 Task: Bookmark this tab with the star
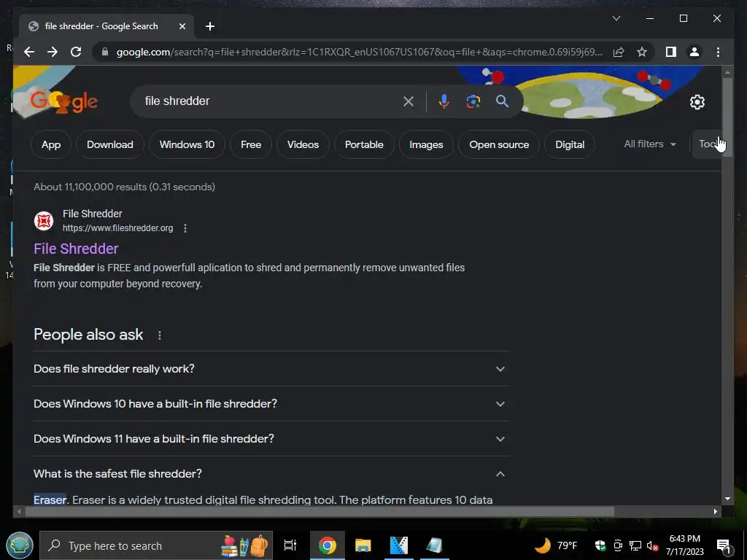(x=642, y=52)
